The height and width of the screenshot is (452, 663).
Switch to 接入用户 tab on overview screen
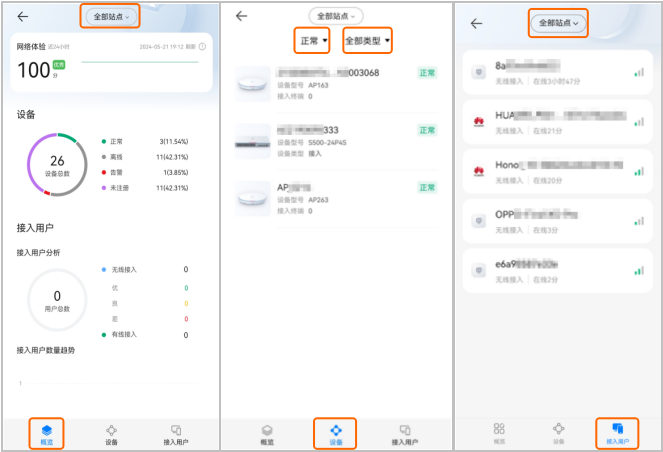pos(175,435)
